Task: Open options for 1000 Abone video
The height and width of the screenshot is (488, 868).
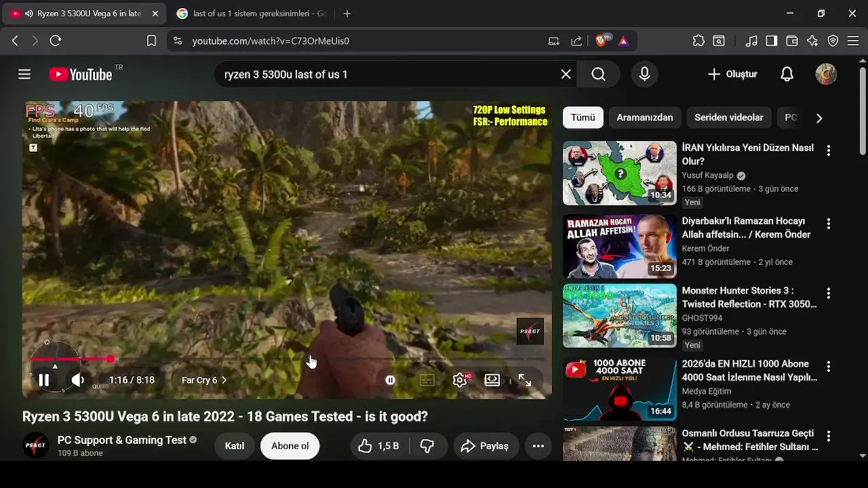Action: coord(828,367)
